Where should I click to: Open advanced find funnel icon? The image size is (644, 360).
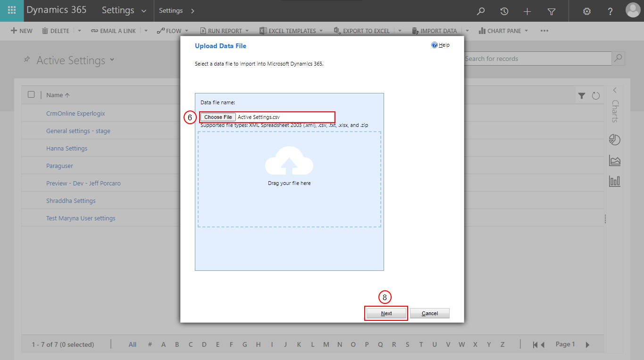[551, 11]
